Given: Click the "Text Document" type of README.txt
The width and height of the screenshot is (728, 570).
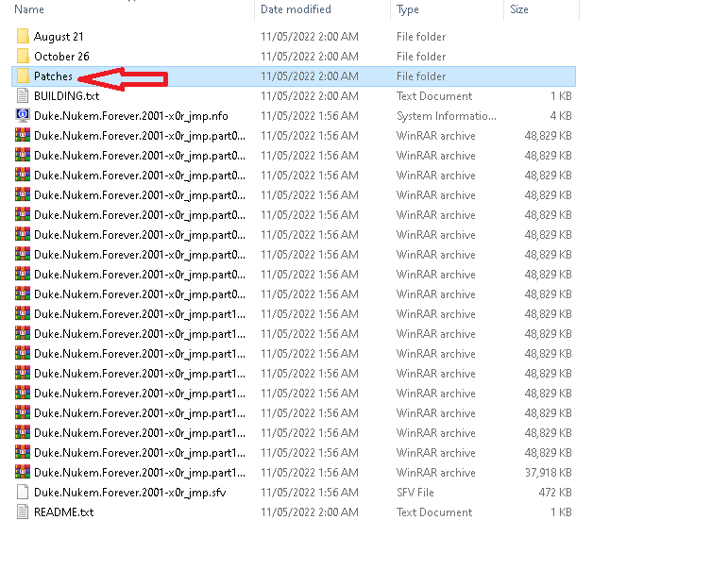Looking at the screenshot, I should point(434,512).
